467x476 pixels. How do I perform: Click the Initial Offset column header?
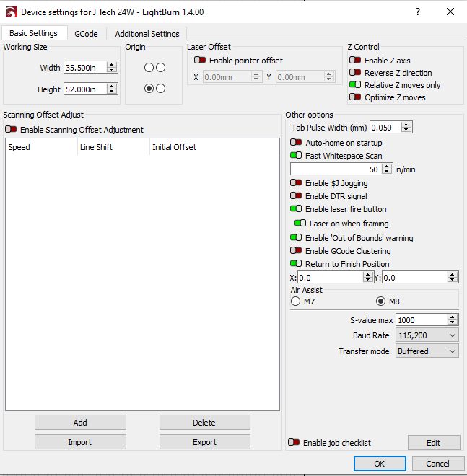click(x=174, y=147)
